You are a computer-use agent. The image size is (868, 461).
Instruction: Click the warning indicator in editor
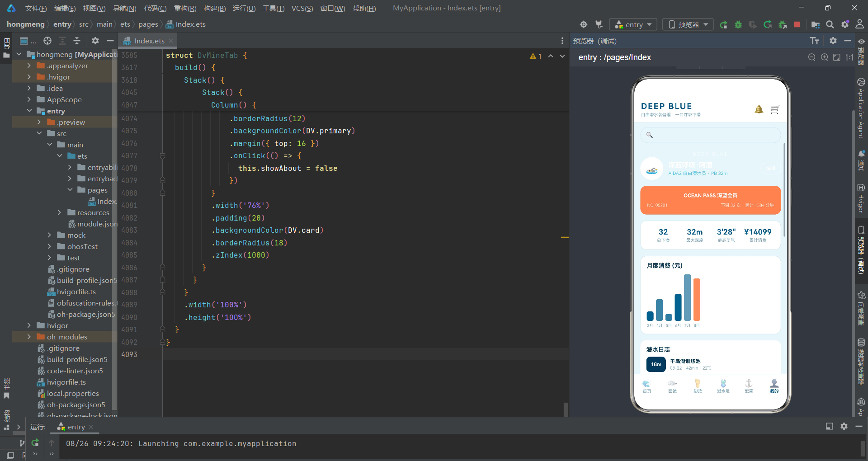click(536, 56)
